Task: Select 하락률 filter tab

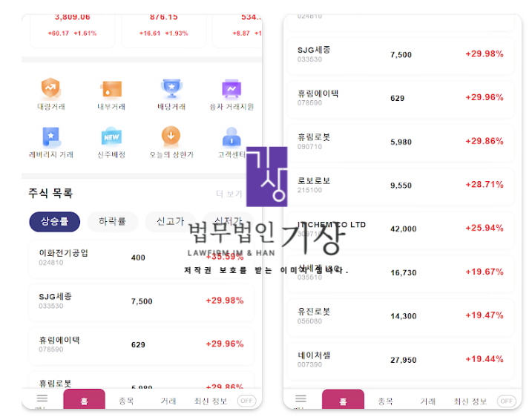Action: pos(113,222)
